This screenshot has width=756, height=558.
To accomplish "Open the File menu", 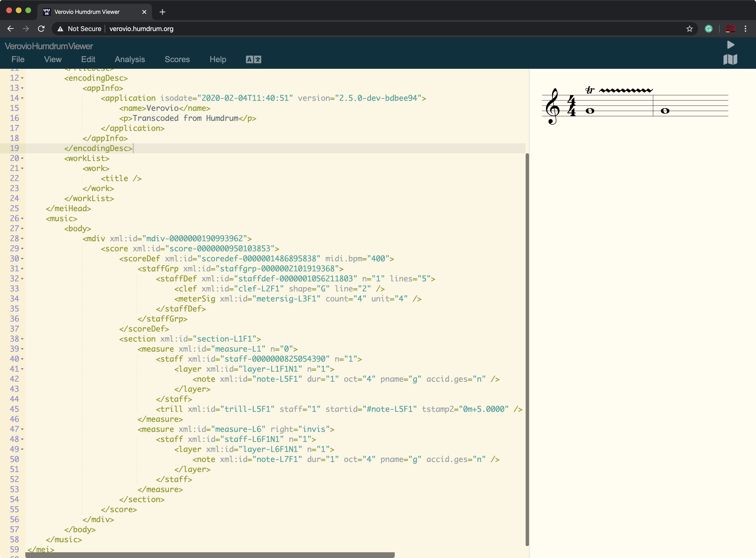I will (18, 59).
